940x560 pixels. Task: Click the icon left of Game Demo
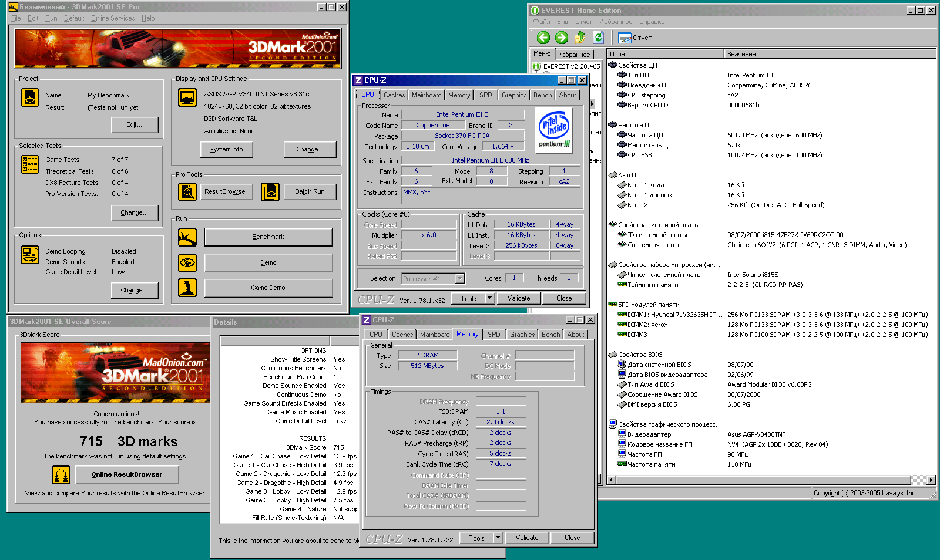pyautogui.click(x=187, y=288)
